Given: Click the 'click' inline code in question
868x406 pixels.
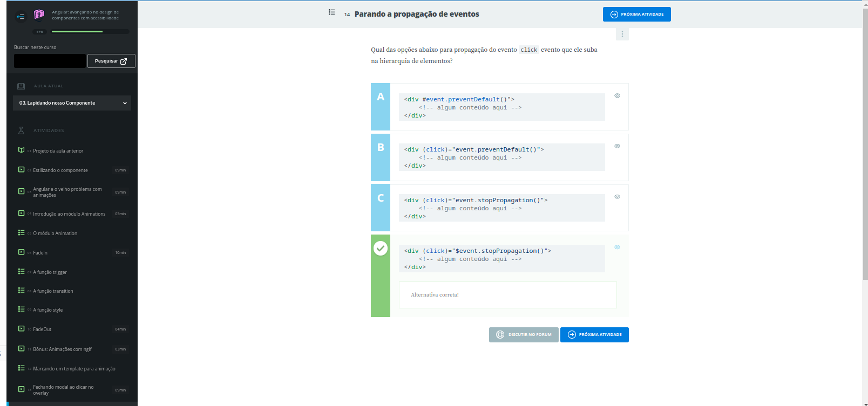Looking at the screenshot, I should pyautogui.click(x=529, y=50).
